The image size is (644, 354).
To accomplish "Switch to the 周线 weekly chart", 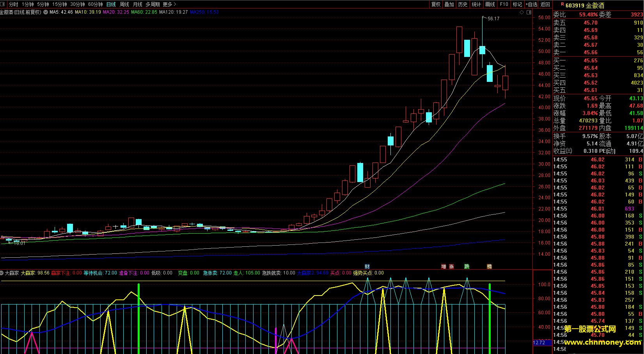I will (x=124, y=4).
